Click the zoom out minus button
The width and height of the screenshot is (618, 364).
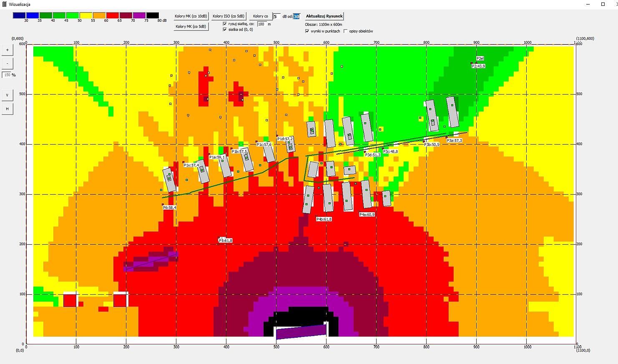point(7,63)
